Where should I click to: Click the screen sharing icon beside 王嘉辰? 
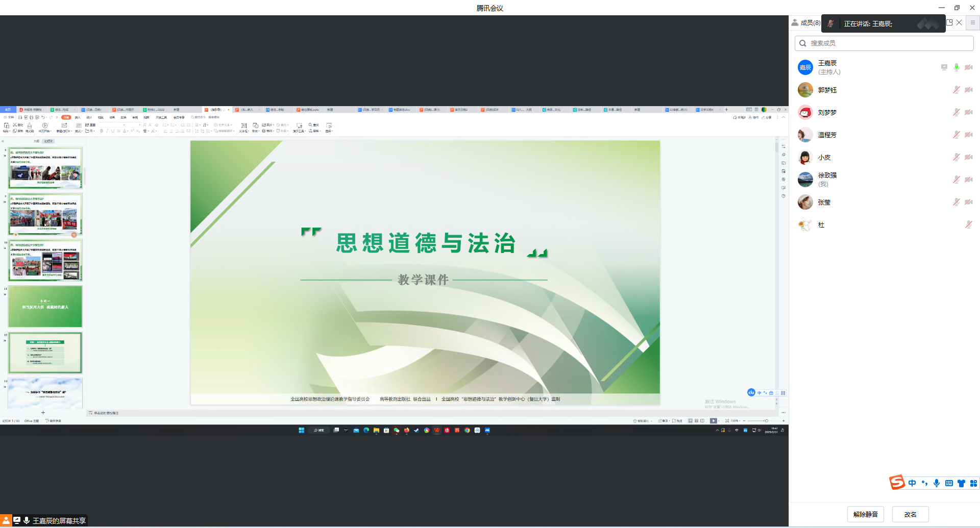click(x=944, y=67)
